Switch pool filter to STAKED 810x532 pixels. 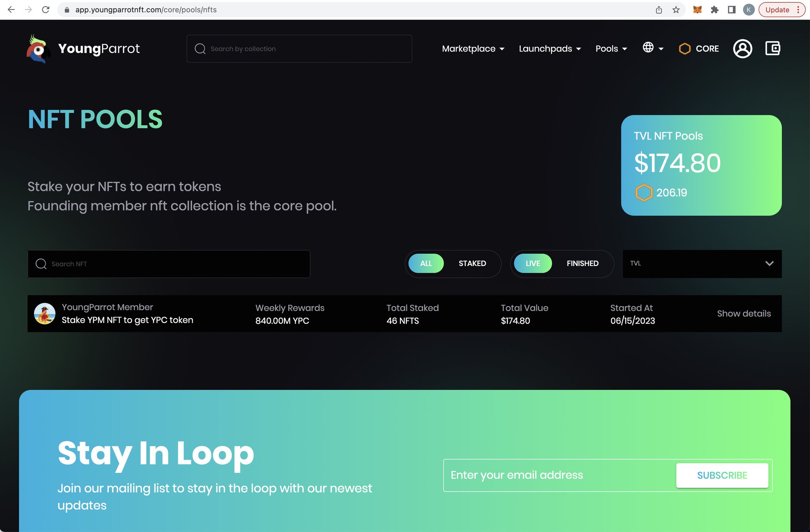(472, 264)
